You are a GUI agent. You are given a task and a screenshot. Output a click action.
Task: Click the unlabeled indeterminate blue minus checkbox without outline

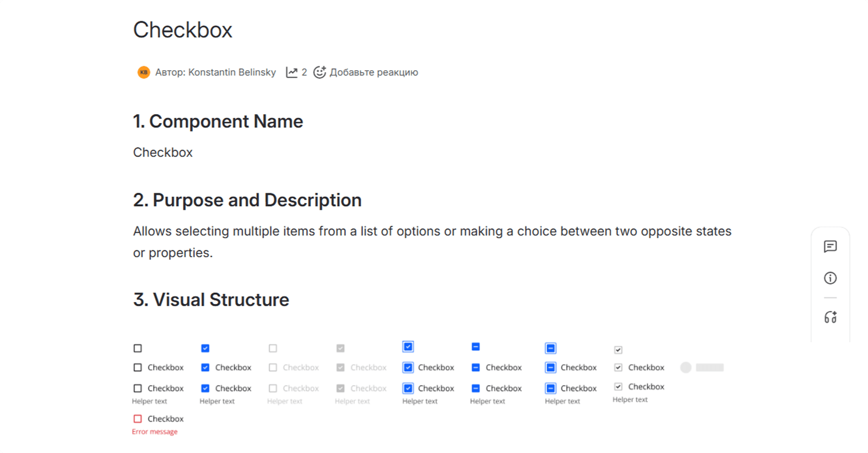tap(476, 347)
